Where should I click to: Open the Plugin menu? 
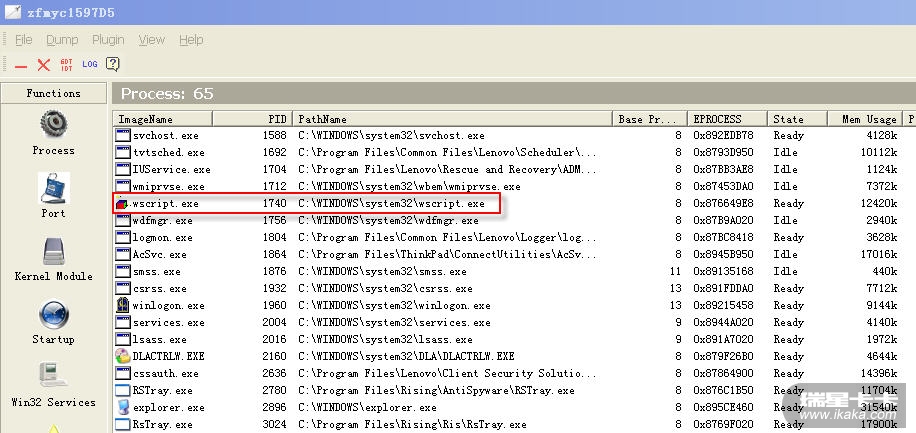(108, 40)
